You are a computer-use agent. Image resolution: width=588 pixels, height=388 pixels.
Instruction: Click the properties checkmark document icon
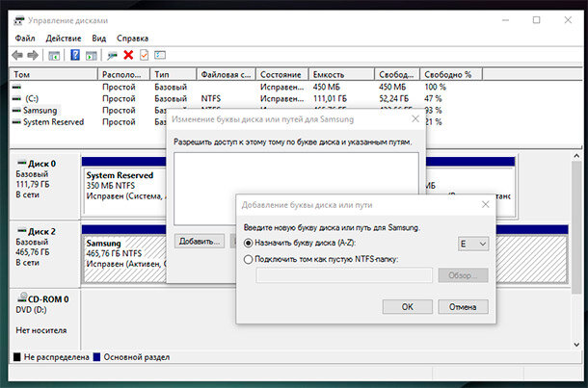tap(144, 55)
